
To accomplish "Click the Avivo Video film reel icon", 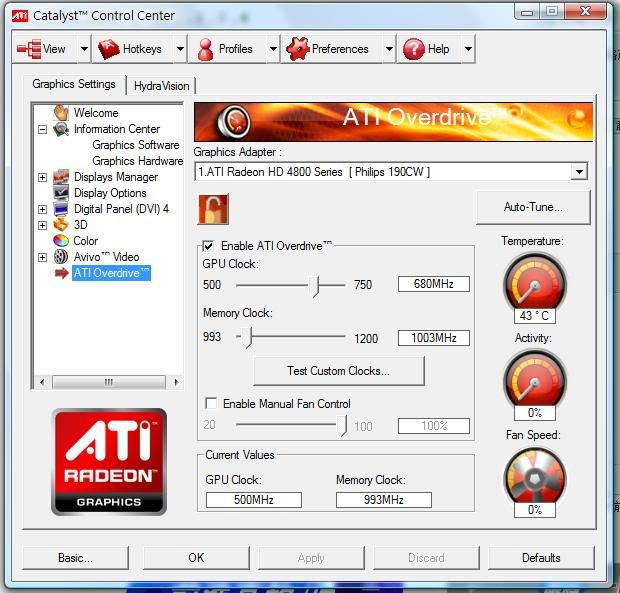I will click(x=61, y=257).
